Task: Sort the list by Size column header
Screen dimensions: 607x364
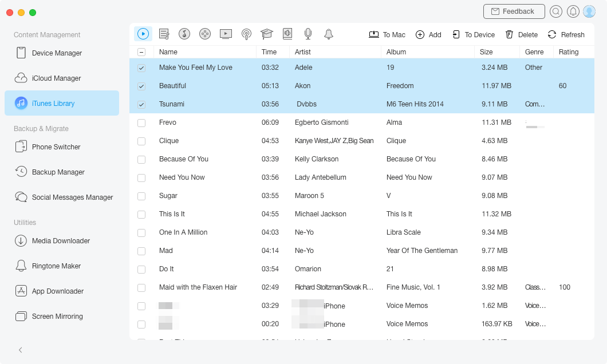Action: click(x=486, y=52)
